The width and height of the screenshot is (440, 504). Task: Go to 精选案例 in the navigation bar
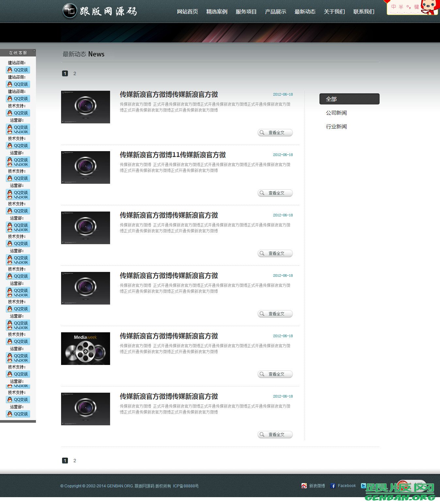click(217, 12)
